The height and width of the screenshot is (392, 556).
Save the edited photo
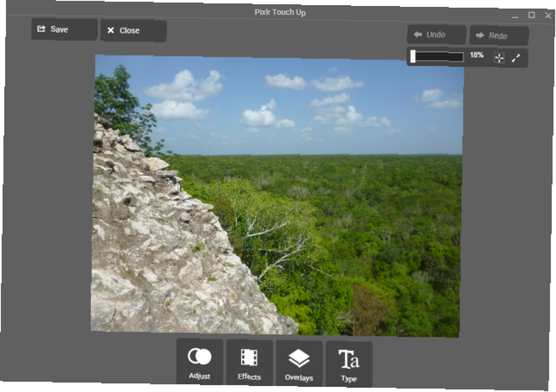tap(64, 29)
